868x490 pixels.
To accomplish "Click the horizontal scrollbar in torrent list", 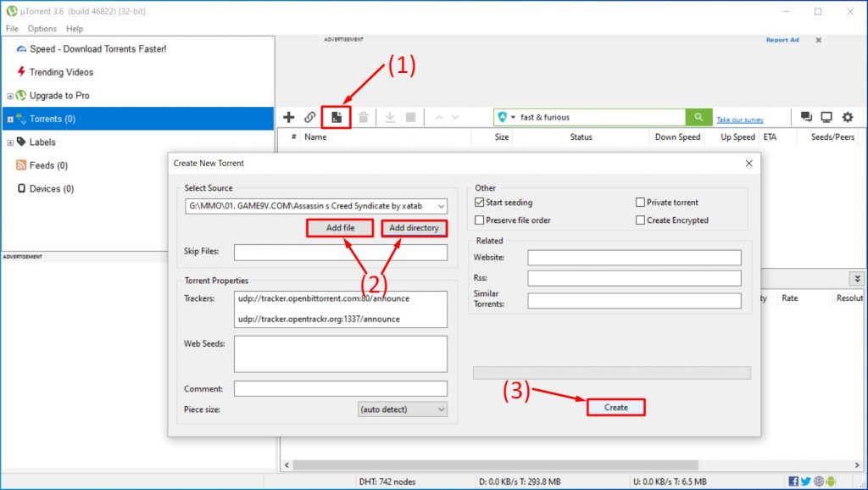I will point(495,465).
